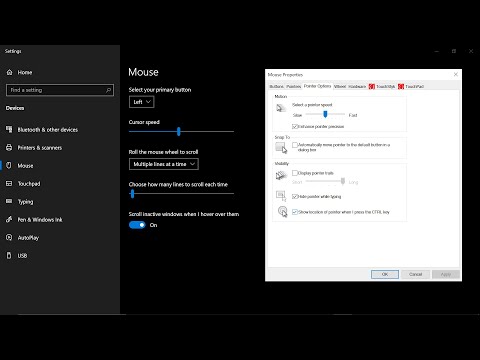Enable Display pointer trails checkbox
This screenshot has height=360, width=480.
tap(295, 173)
